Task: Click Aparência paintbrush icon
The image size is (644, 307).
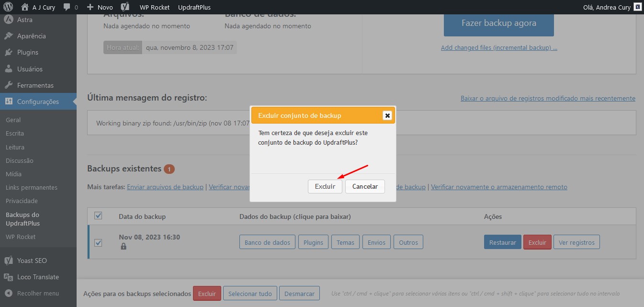Action: click(8, 36)
